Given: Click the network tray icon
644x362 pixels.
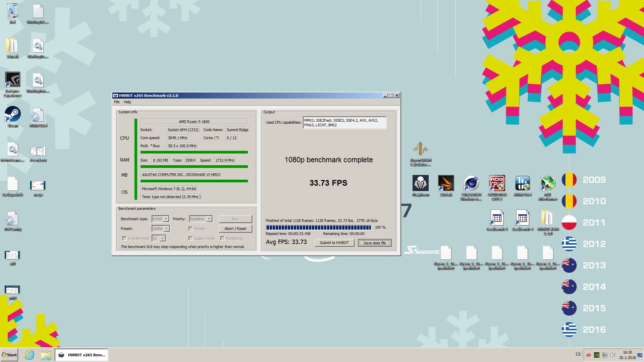Looking at the screenshot, I should pyautogui.click(x=605, y=355).
